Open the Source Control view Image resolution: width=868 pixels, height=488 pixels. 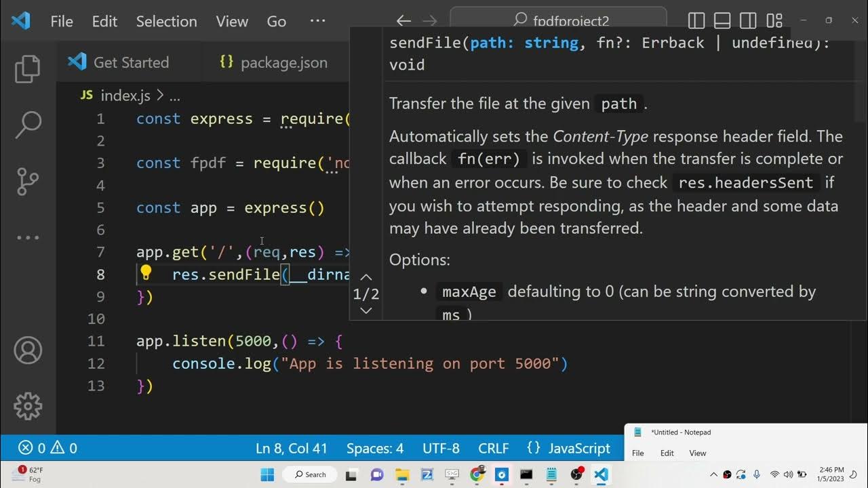tap(28, 181)
